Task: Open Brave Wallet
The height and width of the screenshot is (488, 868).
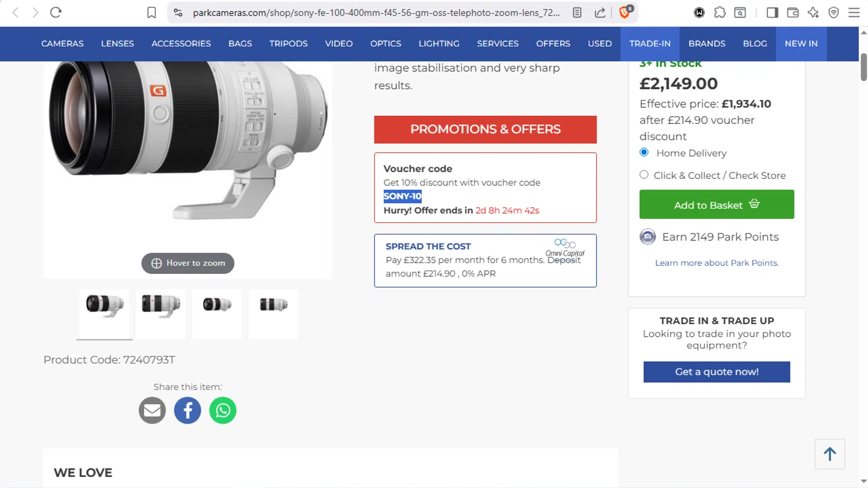Action: coord(793,13)
